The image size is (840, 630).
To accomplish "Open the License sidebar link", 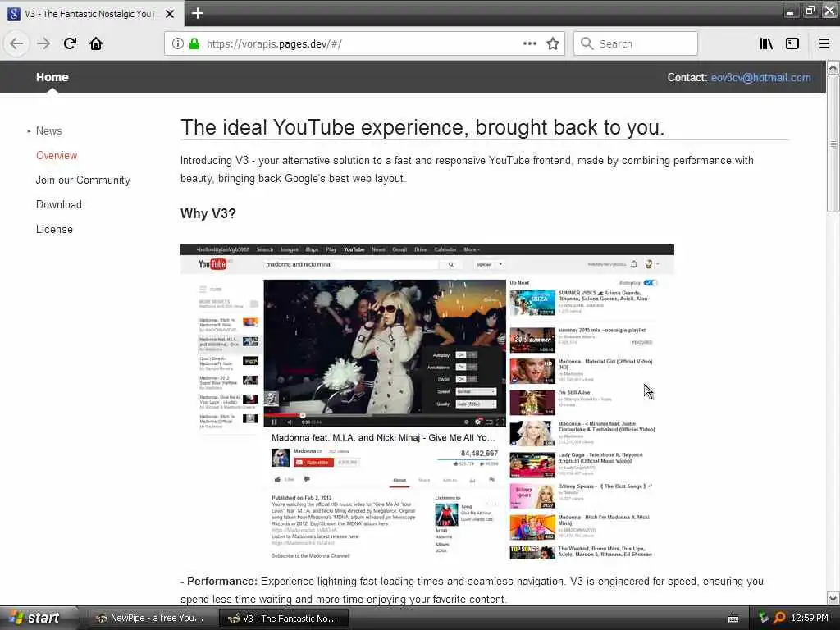I will tap(54, 230).
